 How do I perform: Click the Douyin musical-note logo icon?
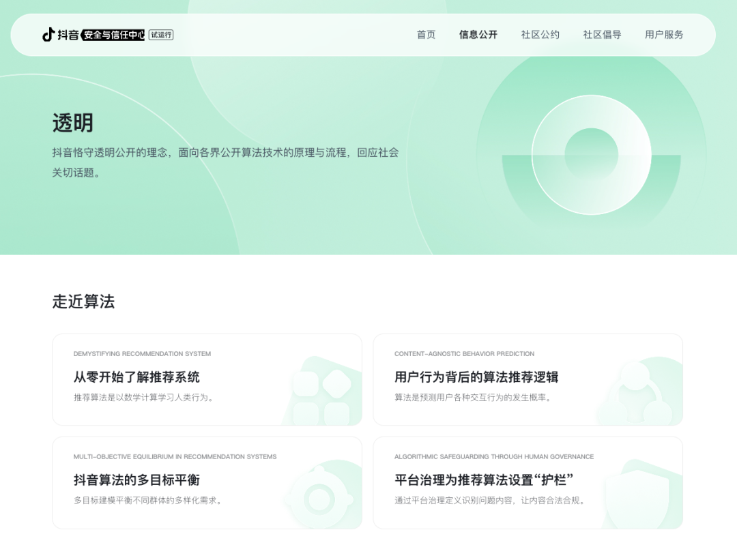pos(48,35)
